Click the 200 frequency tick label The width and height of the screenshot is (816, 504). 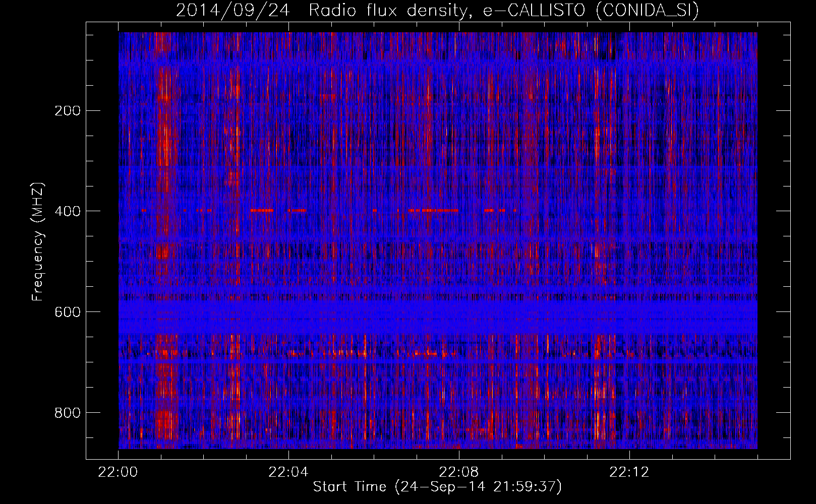[67, 110]
